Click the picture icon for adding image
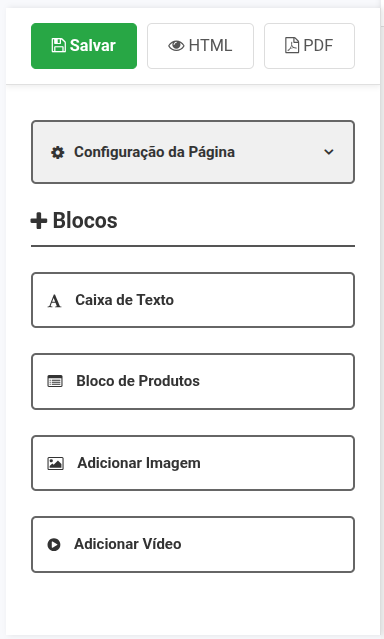Image resolution: width=384 pixels, height=639 pixels. point(55,463)
